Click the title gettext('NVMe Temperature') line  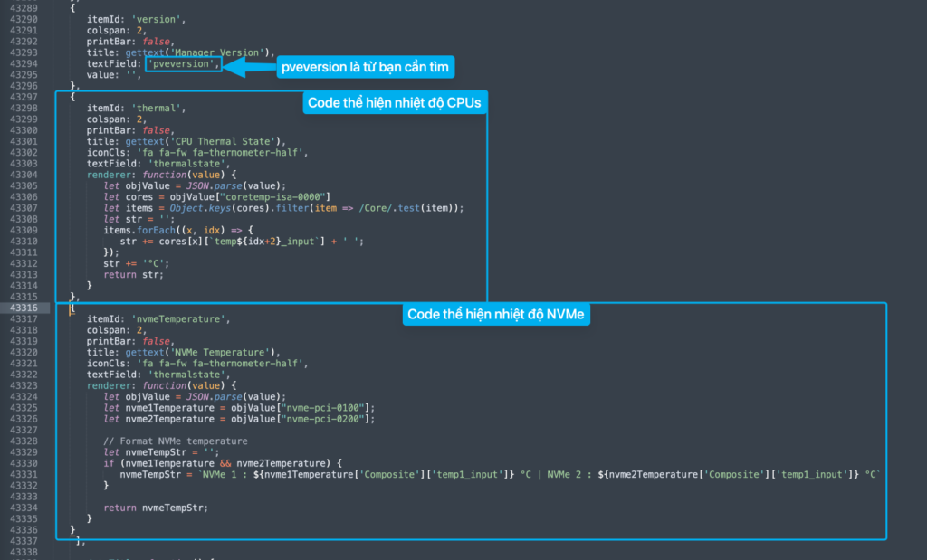[x=184, y=352]
